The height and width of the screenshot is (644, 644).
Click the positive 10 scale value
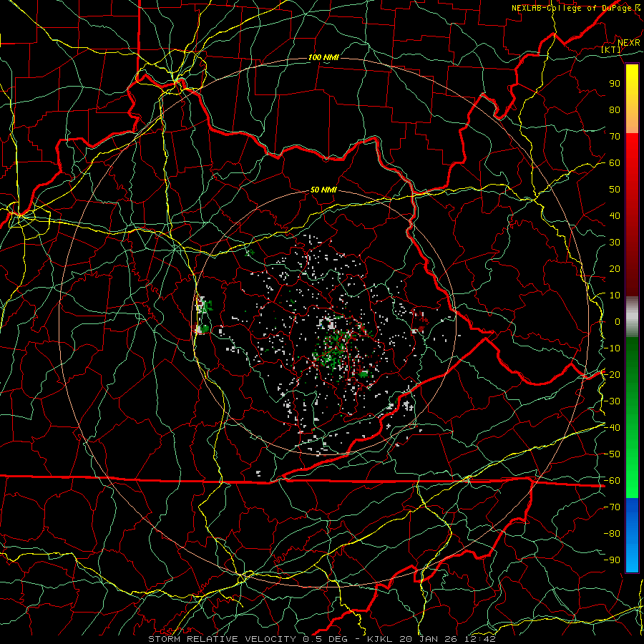[615, 296]
